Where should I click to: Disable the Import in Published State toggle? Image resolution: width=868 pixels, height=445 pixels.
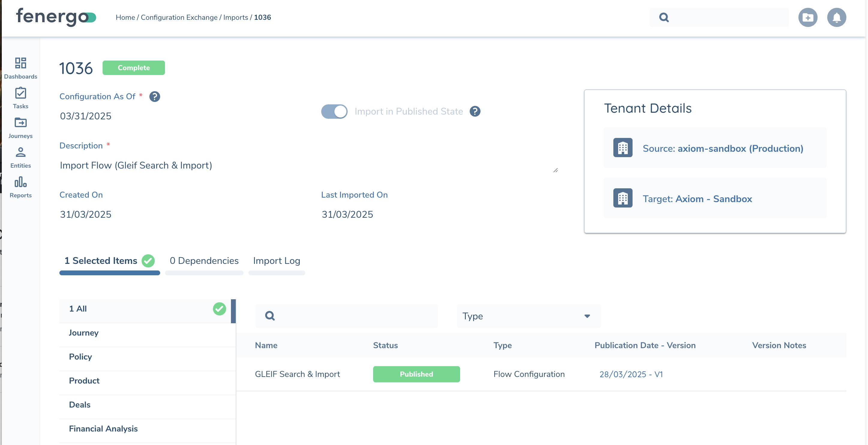[x=334, y=111]
